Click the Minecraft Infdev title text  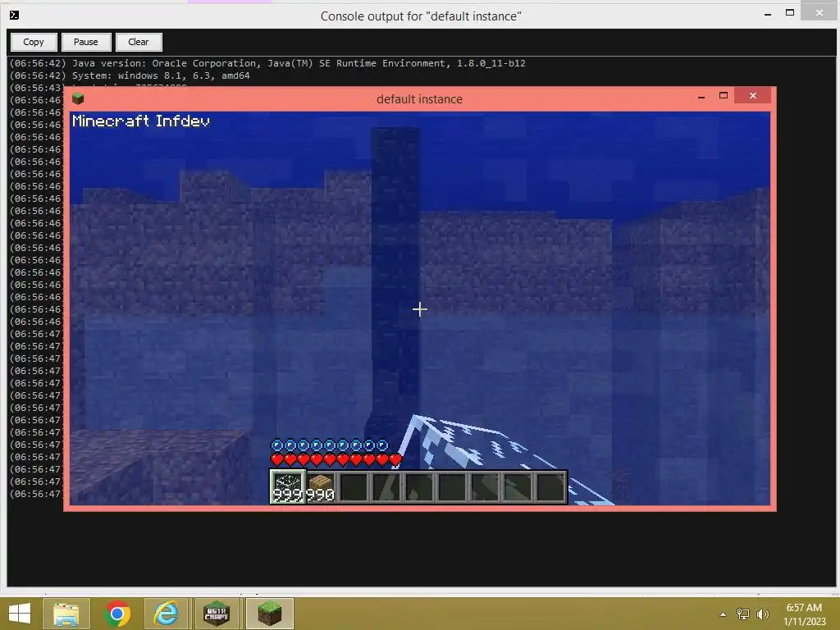(x=141, y=121)
